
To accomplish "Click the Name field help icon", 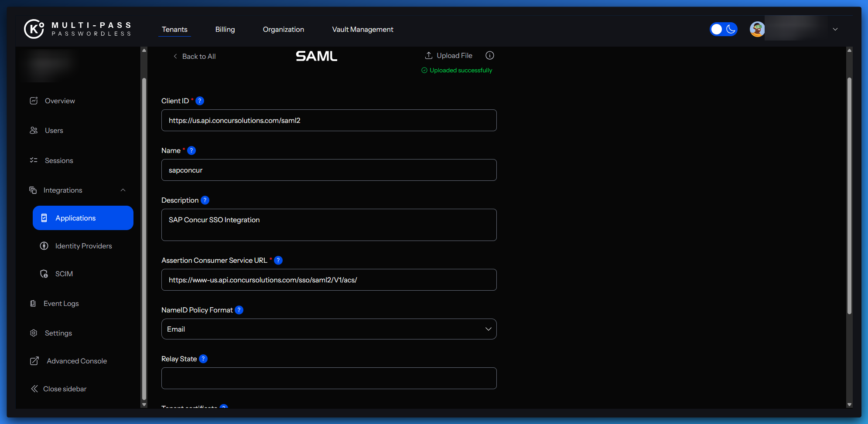I will tap(191, 150).
